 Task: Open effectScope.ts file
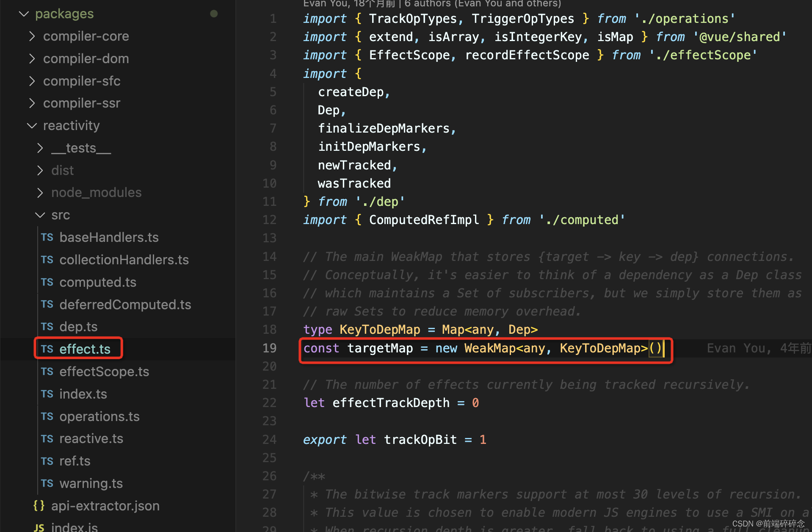coord(104,372)
